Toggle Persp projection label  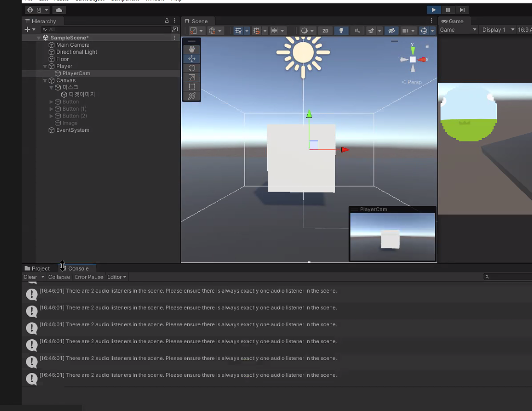pyautogui.click(x=412, y=82)
